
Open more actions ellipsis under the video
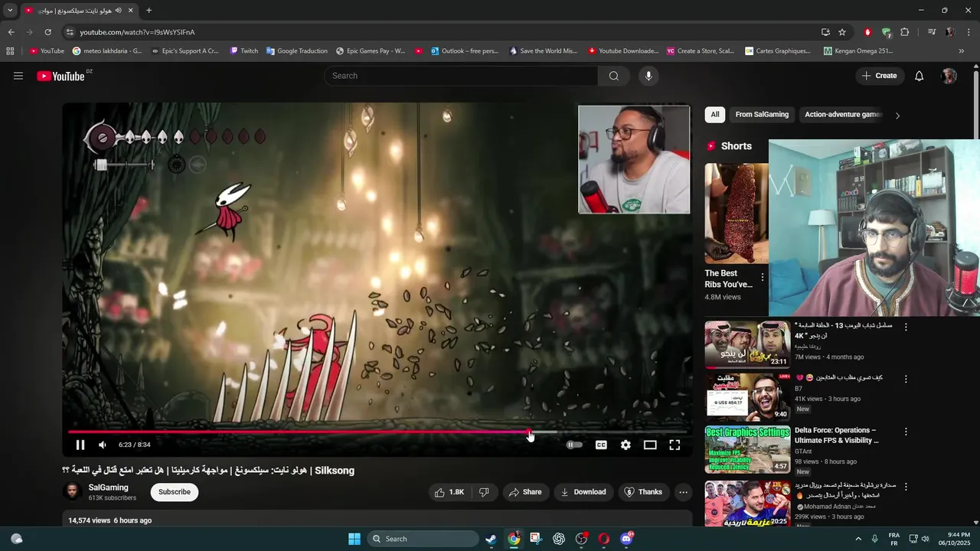point(684,492)
